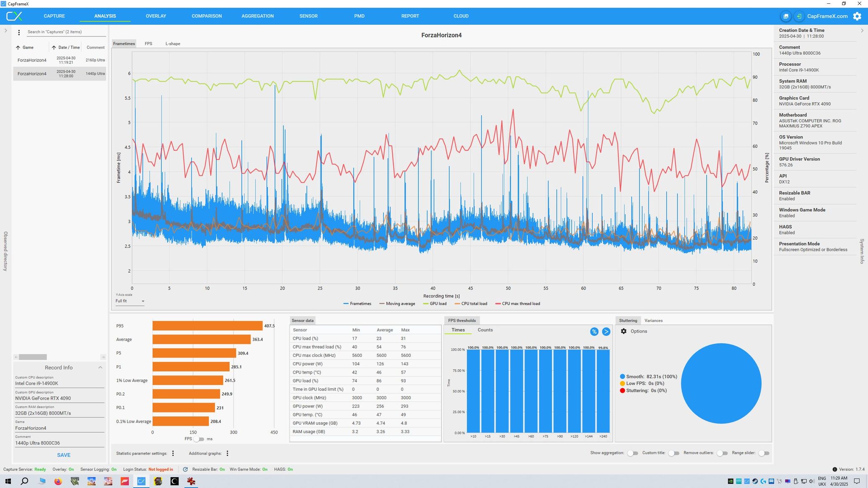Click the arrow button in FPS thresholds
Viewport: 868px width, 488px height.
[606, 332]
